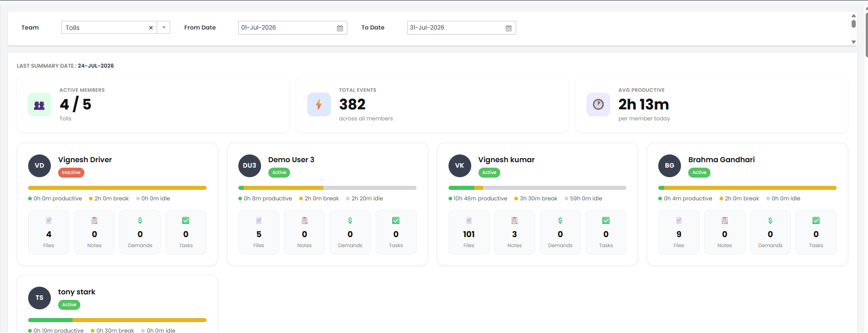Viewport: 868px width, 333px height.
Task: Open the Vignesh Driver member name
Action: pos(85,160)
